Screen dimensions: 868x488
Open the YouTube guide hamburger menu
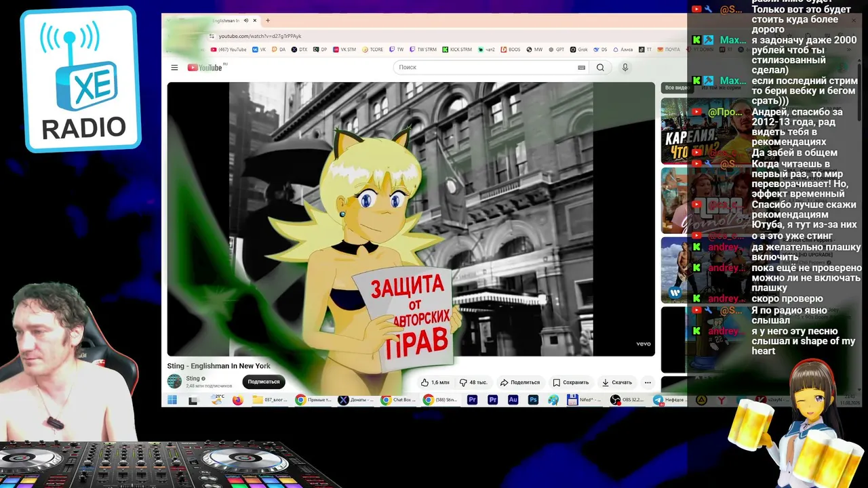pos(174,68)
